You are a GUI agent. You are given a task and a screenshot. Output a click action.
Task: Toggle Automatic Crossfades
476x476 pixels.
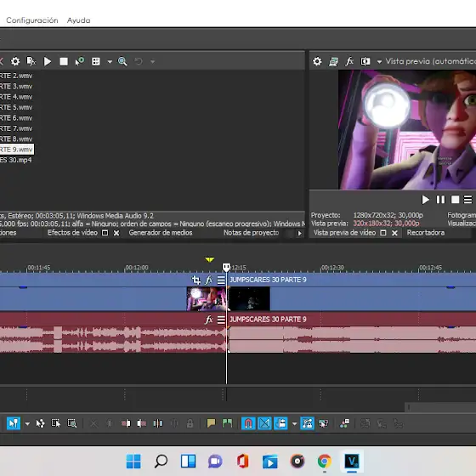tap(264, 423)
